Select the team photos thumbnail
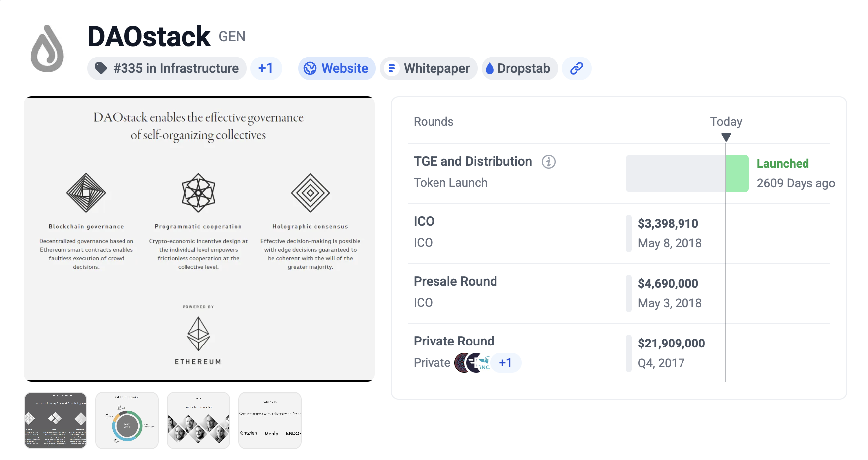The height and width of the screenshot is (460, 868). click(x=198, y=420)
